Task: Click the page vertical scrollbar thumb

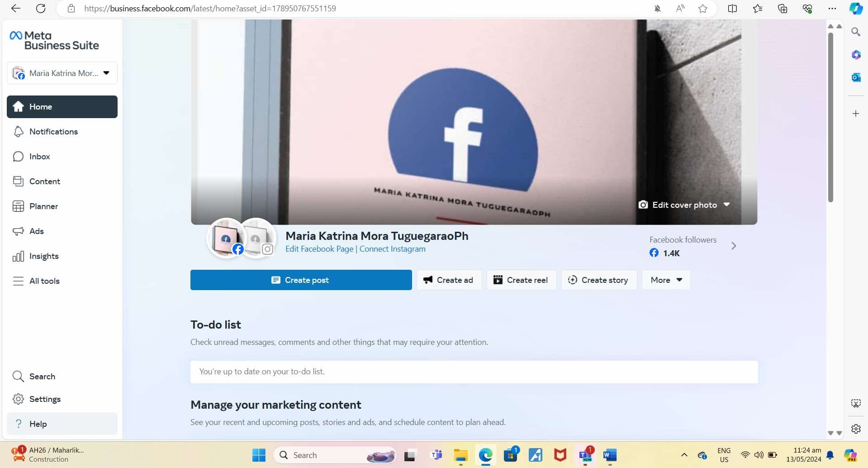Action: (830, 117)
